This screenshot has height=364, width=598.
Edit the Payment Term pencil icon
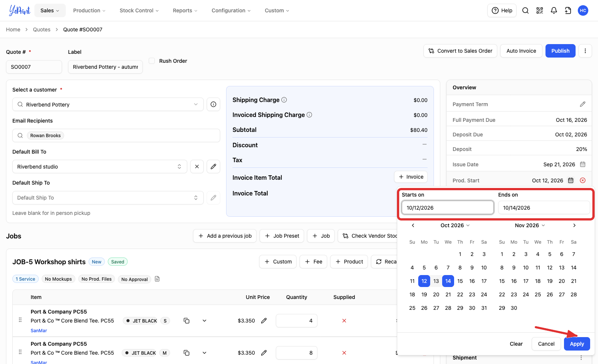coord(583,104)
